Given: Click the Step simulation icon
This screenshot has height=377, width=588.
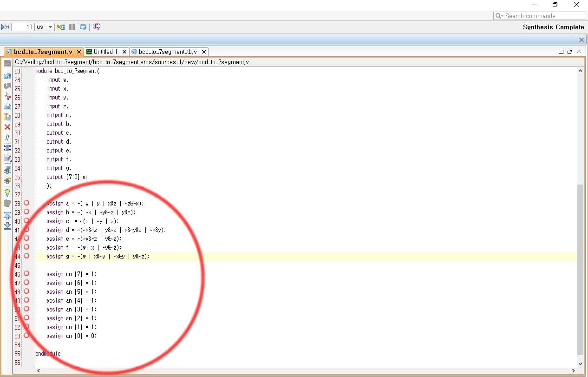Looking at the screenshot, I should point(61,26).
